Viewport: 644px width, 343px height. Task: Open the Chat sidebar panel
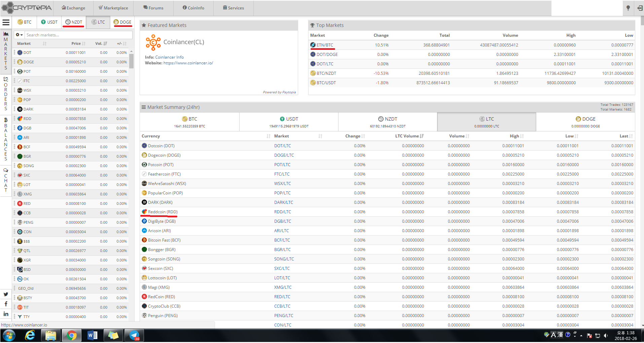[x=5, y=180]
